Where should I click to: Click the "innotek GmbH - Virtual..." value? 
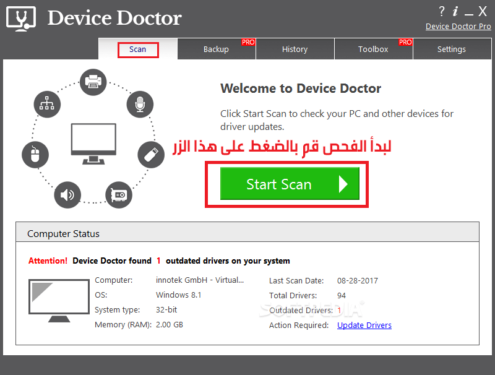(200, 280)
